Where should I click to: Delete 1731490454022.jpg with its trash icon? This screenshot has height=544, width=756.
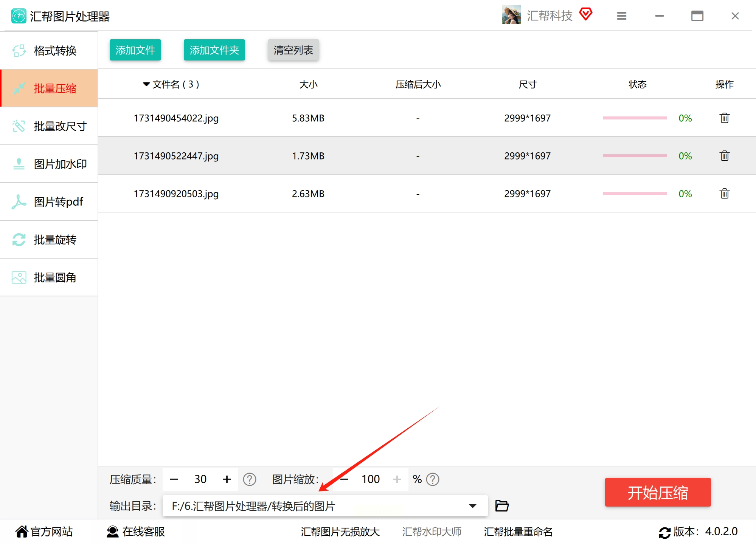click(724, 118)
